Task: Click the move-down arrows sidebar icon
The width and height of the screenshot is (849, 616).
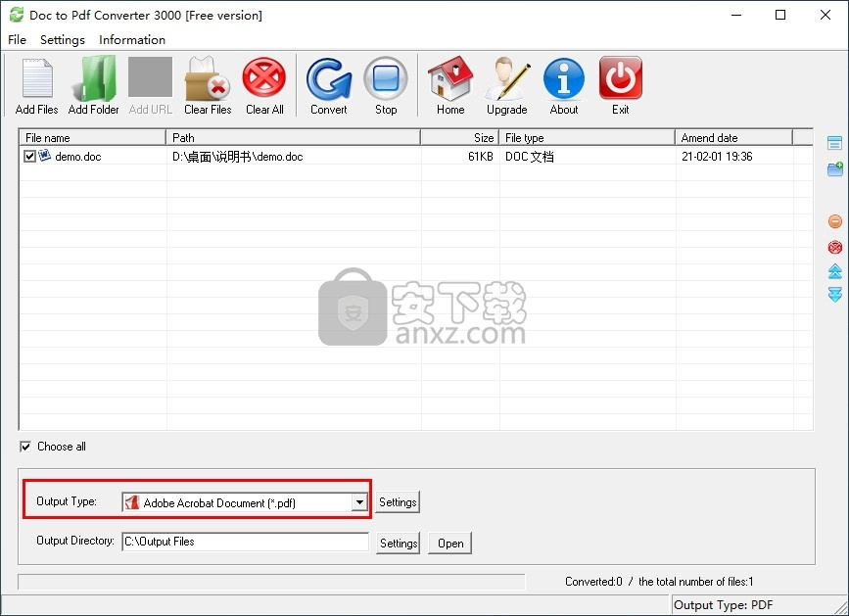Action: click(x=834, y=295)
